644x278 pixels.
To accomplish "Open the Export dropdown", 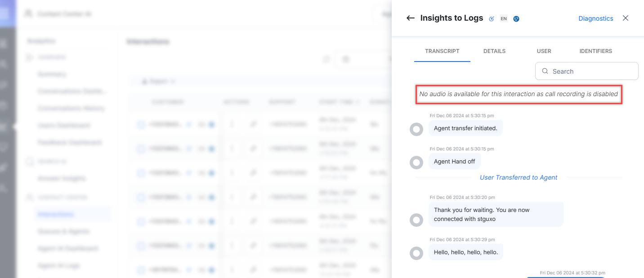I will (x=158, y=82).
